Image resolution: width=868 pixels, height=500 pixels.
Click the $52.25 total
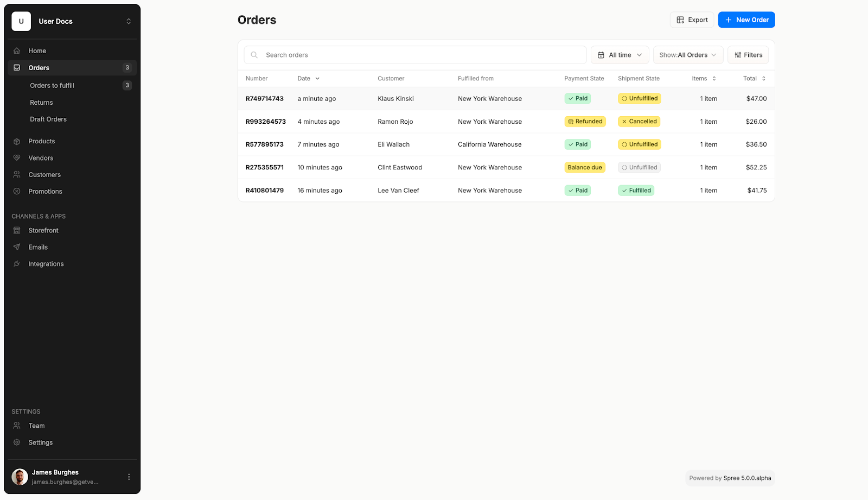pyautogui.click(x=756, y=167)
